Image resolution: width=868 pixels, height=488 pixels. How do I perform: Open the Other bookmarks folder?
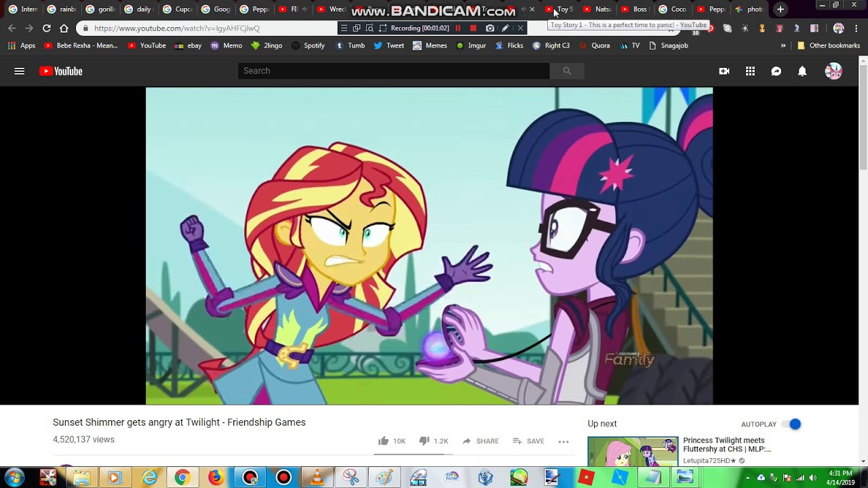pos(828,46)
